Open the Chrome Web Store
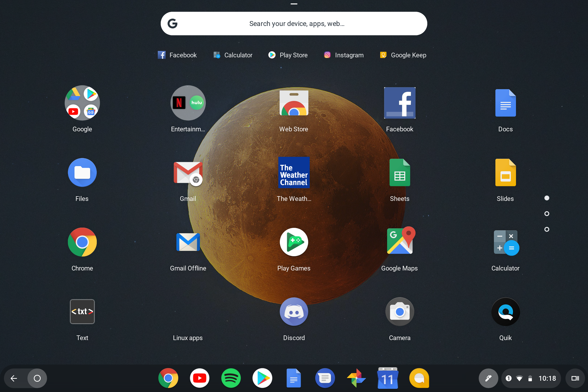 coord(294,103)
